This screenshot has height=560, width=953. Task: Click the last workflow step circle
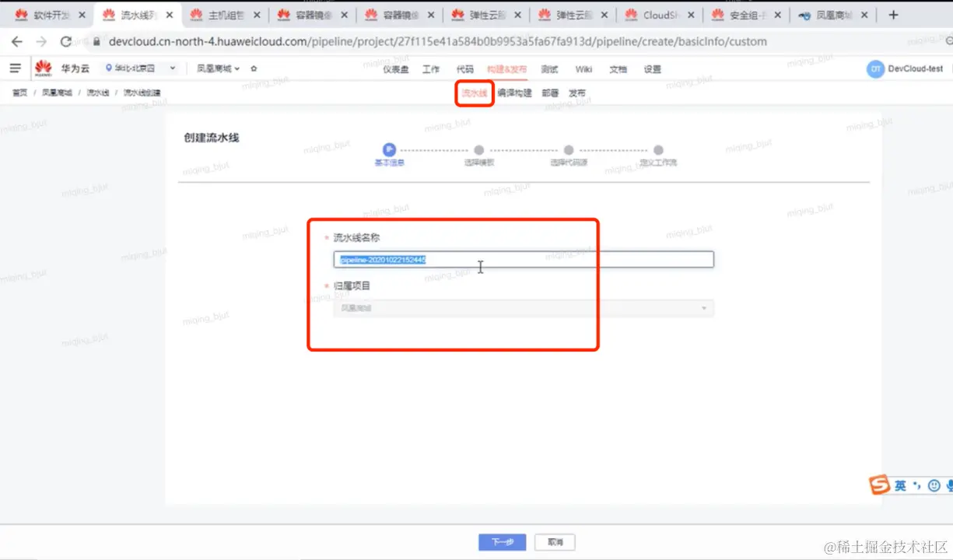coord(658,150)
